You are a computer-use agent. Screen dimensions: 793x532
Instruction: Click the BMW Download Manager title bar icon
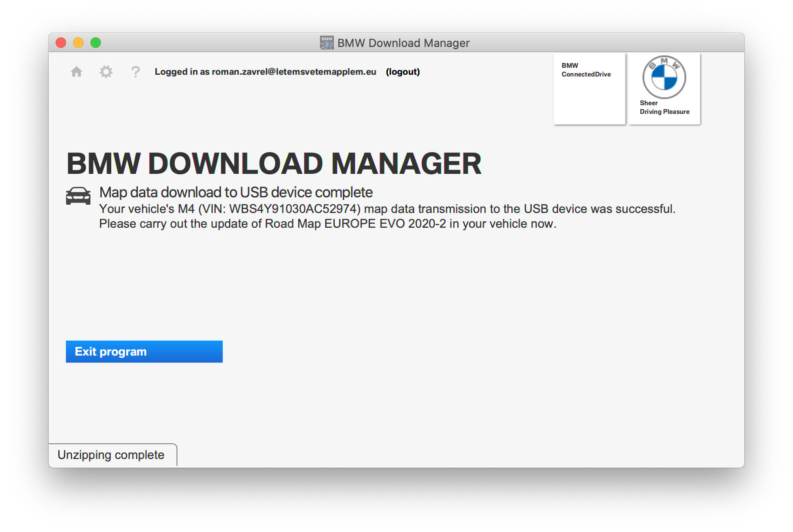(327, 43)
